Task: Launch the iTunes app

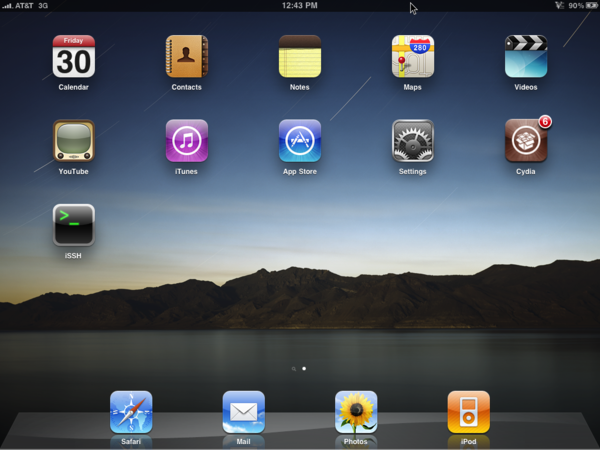Action: point(187,140)
